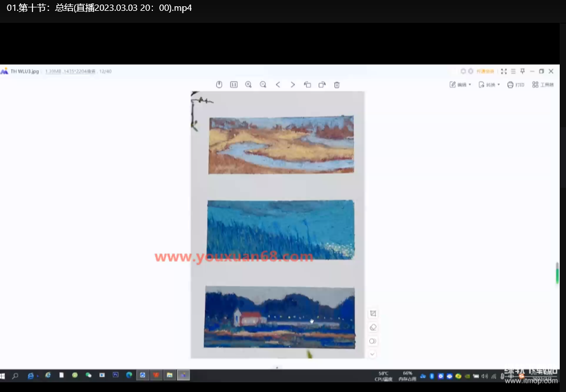Click the orange riverside landscape painting
The width and height of the screenshot is (566, 392).
pos(281,145)
